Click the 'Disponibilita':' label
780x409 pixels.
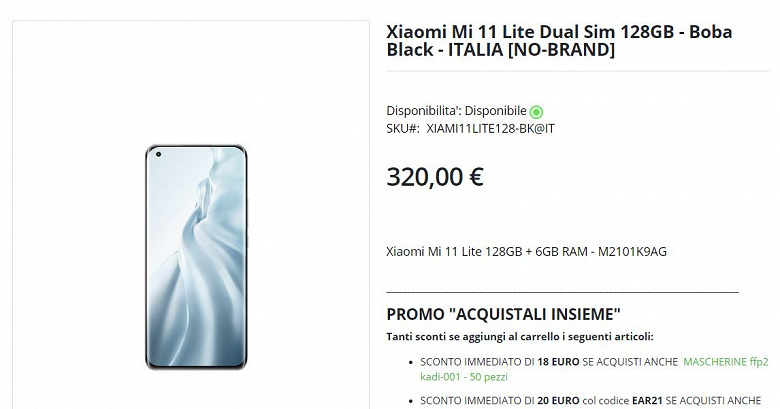pos(424,110)
